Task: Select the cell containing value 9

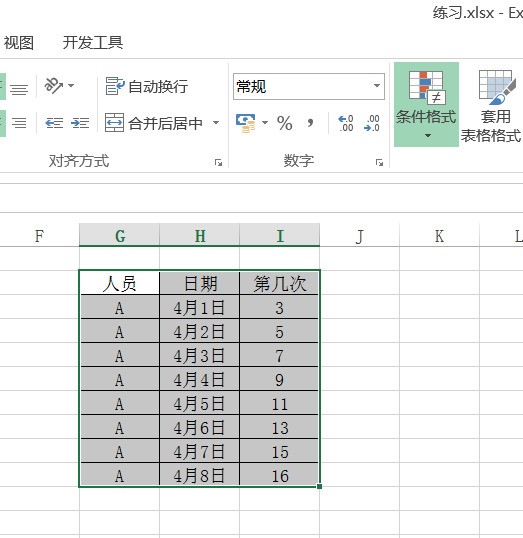Action: click(x=280, y=379)
